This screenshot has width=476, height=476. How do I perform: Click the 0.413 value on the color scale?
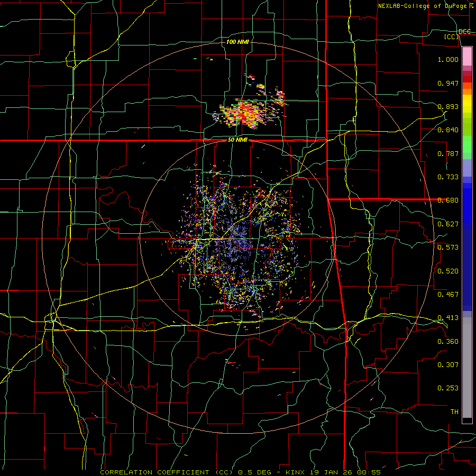click(x=448, y=318)
